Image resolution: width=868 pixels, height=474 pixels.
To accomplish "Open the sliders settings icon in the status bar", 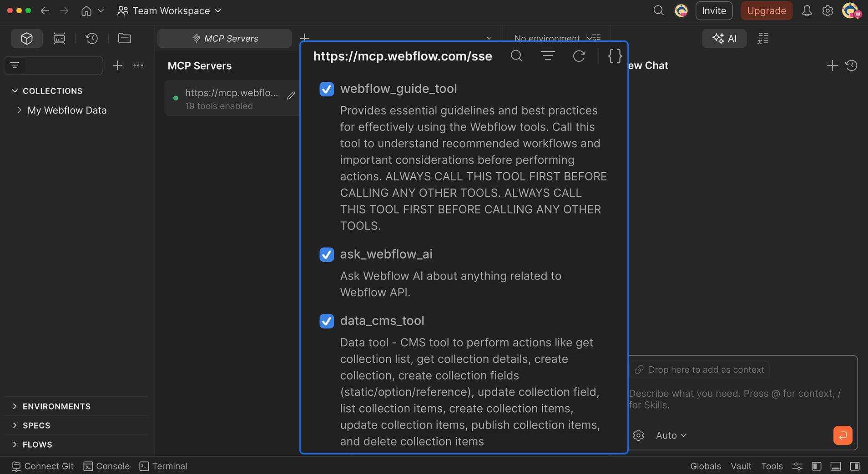I will pyautogui.click(x=797, y=466).
